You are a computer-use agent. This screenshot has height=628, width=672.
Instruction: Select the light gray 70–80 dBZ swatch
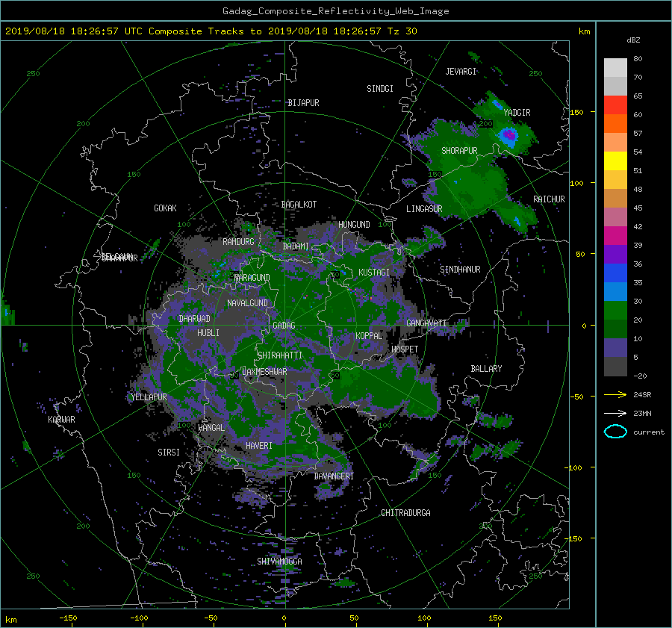(615, 67)
